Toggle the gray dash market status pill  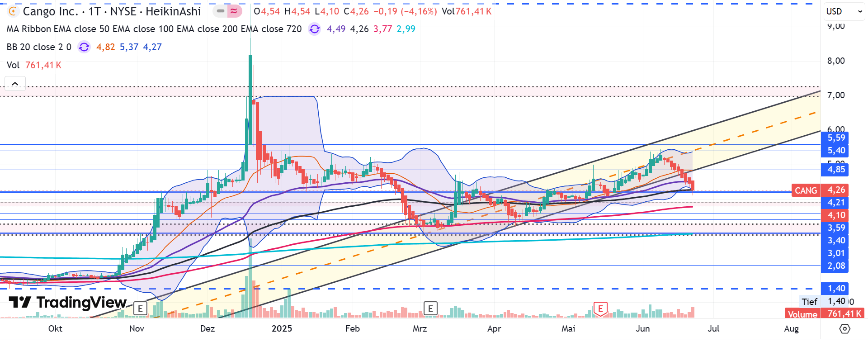(220, 11)
